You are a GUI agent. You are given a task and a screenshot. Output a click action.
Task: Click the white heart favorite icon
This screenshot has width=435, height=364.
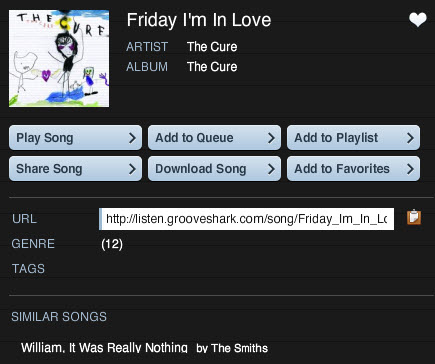(418, 19)
